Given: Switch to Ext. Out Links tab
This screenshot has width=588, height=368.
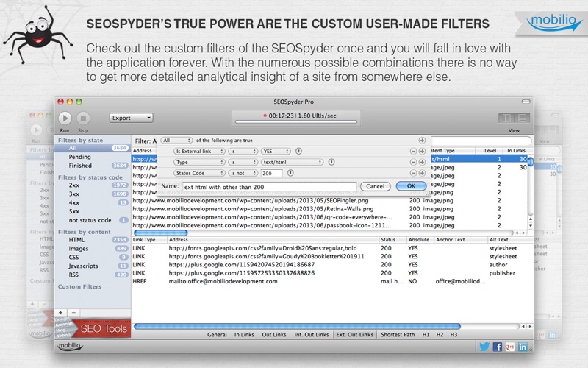Looking at the screenshot, I should point(355,335).
